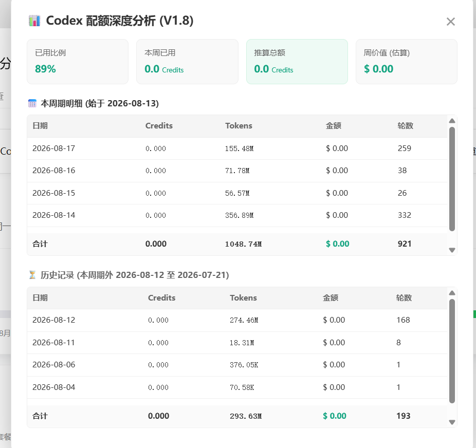
Task: Click the 金额 header in history table
Action: coord(331,297)
